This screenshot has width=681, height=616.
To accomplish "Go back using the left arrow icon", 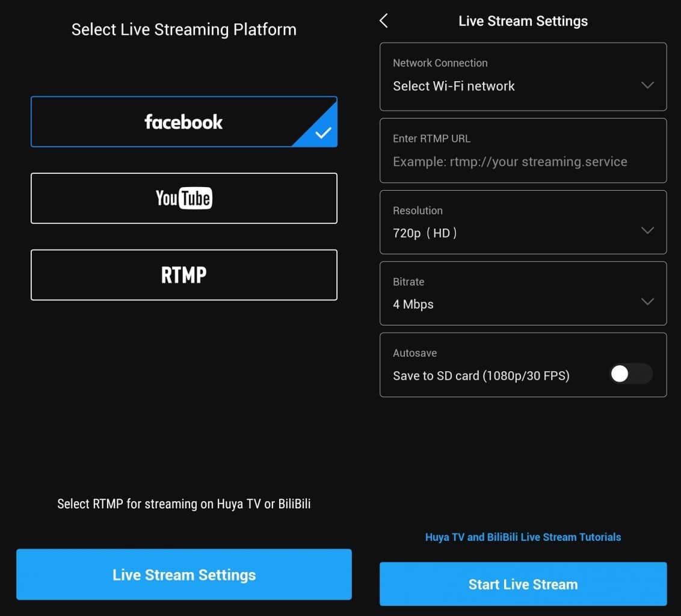I will [383, 20].
